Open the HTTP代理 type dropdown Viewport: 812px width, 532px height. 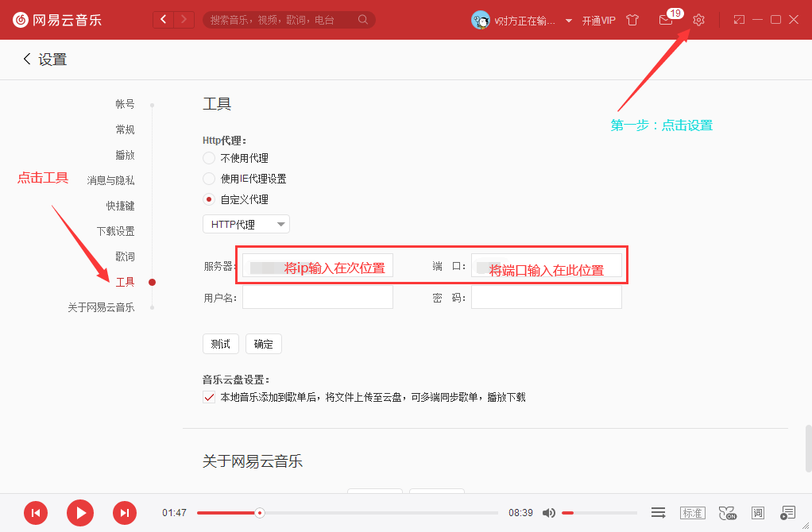click(246, 224)
